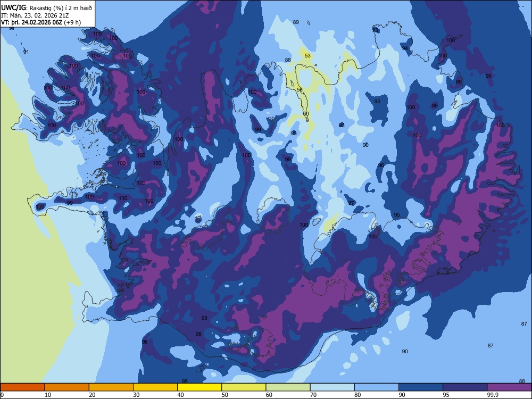The height and width of the screenshot is (399, 532).
Task: Select the dark indigo 95–99.9 legend swatch
Action: pos(465,387)
